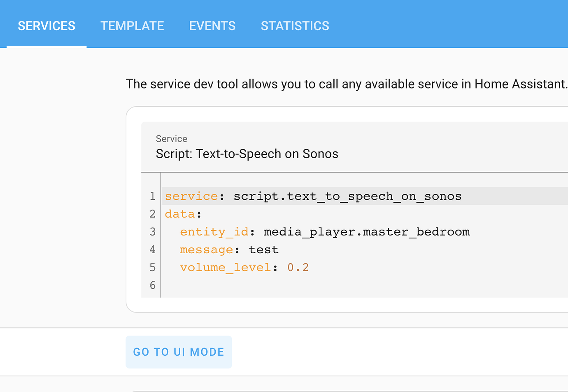Click the service dev tool description text
The width and height of the screenshot is (568, 392).
coord(347,84)
